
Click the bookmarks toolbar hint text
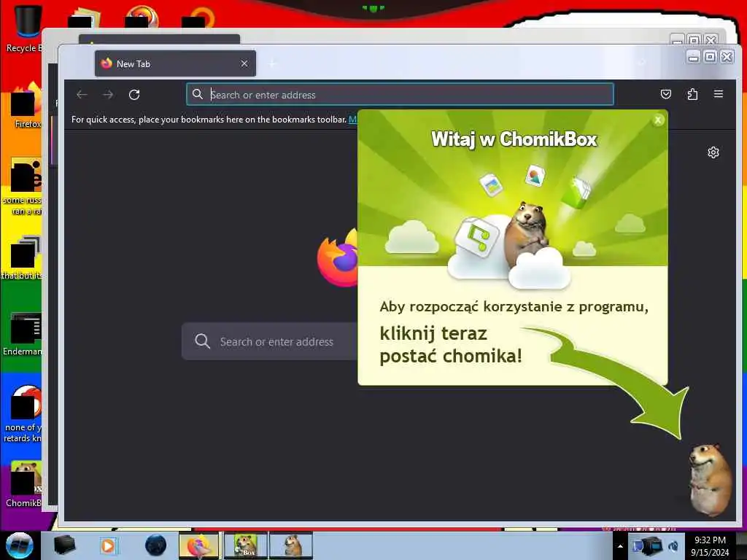[209, 119]
